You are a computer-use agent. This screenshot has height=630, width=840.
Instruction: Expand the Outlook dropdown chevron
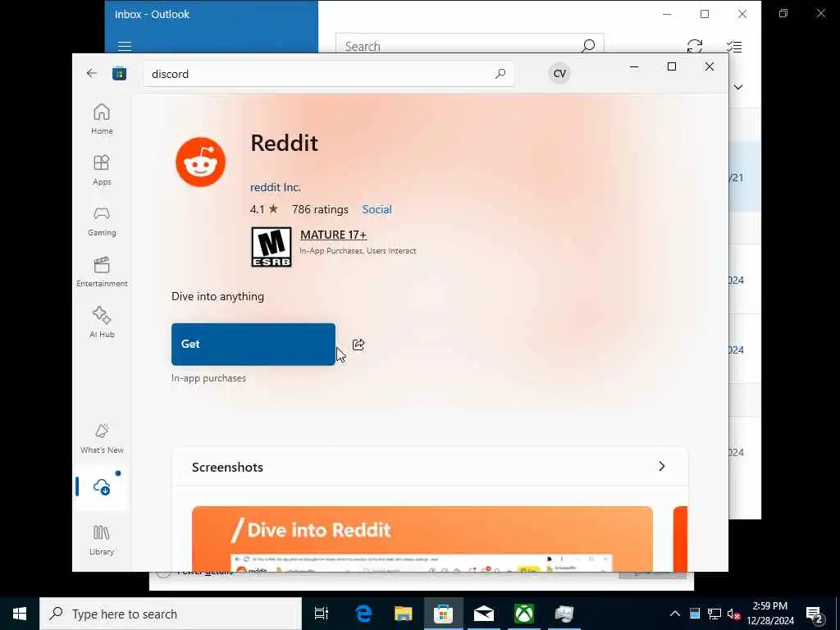pyautogui.click(x=738, y=87)
